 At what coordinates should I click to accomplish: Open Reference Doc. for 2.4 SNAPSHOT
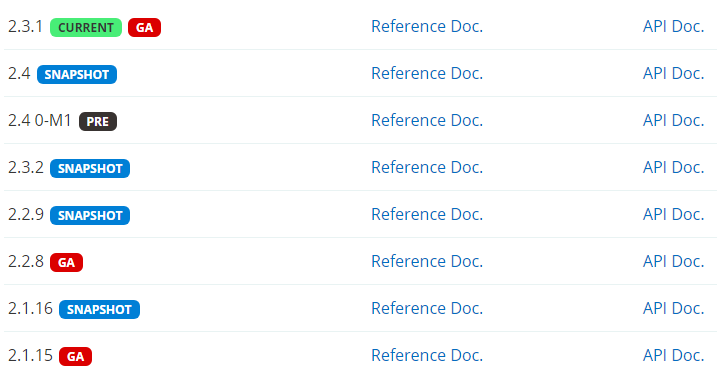427,74
